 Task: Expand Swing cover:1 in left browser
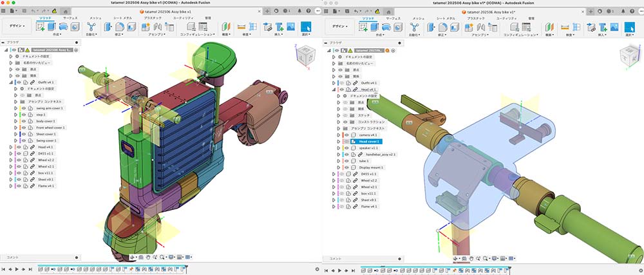pos(16,140)
